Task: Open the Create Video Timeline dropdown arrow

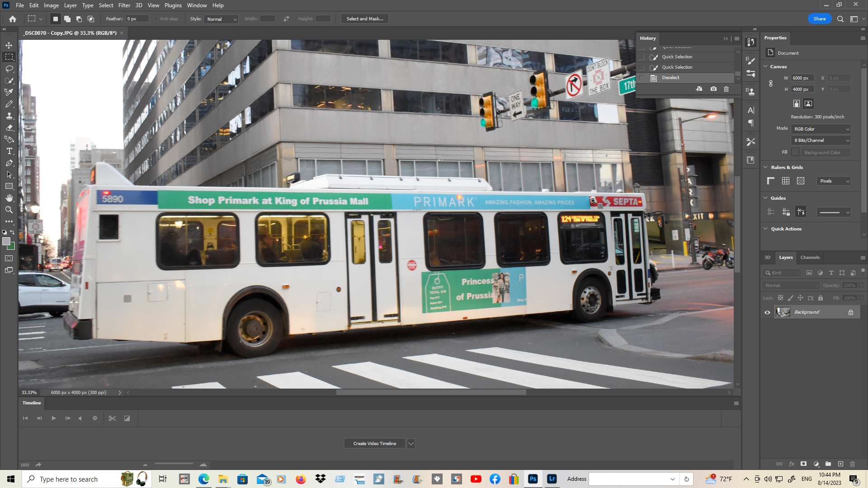Action: [411, 444]
